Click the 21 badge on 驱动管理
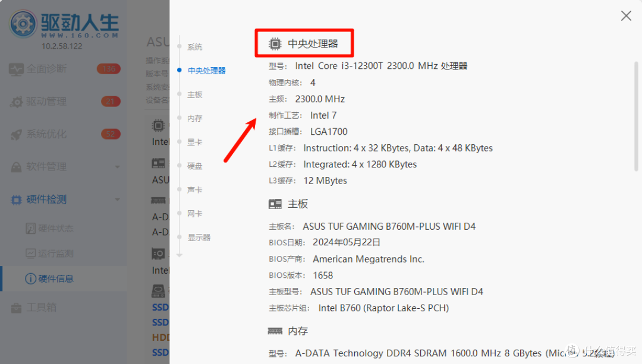Screen dimensions: 642x364 tap(111, 102)
